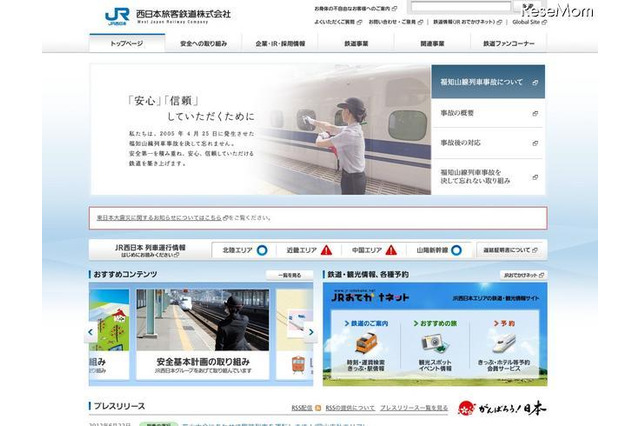640x426 pixels.
Task: Click the site search input field
Action: coord(461,7)
